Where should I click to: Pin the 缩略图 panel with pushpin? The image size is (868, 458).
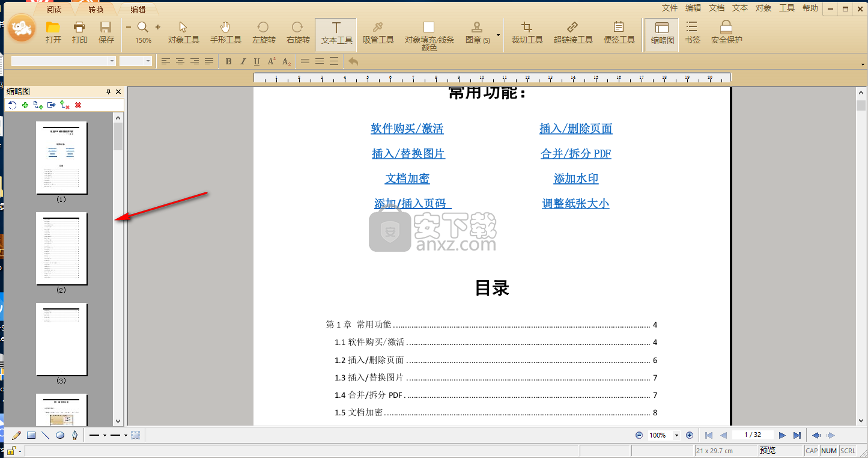(x=109, y=92)
